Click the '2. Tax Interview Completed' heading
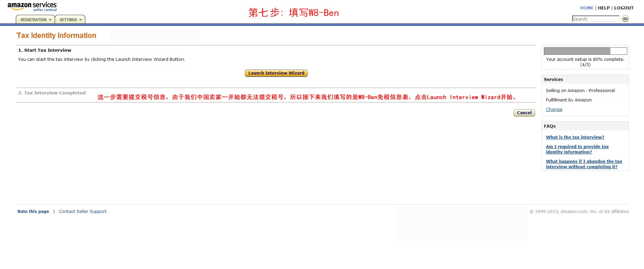The width and height of the screenshot is (644, 269). pos(52,93)
